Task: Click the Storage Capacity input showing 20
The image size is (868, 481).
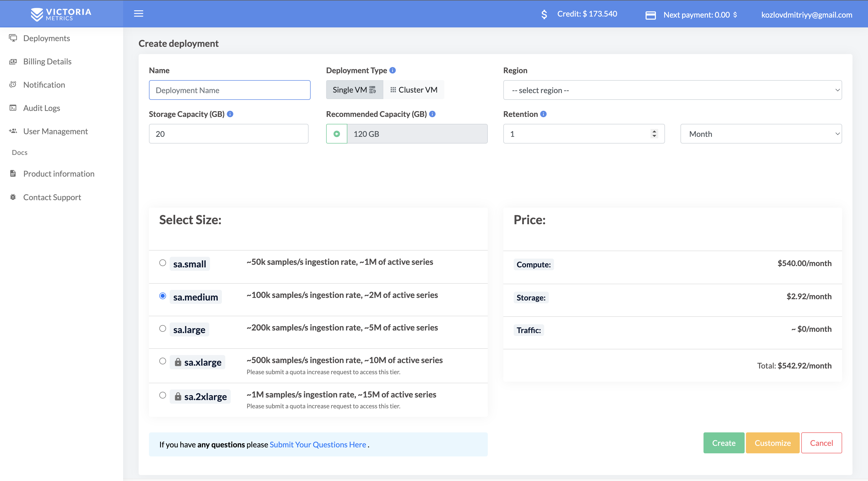Action: pyautogui.click(x=228, y=134)
